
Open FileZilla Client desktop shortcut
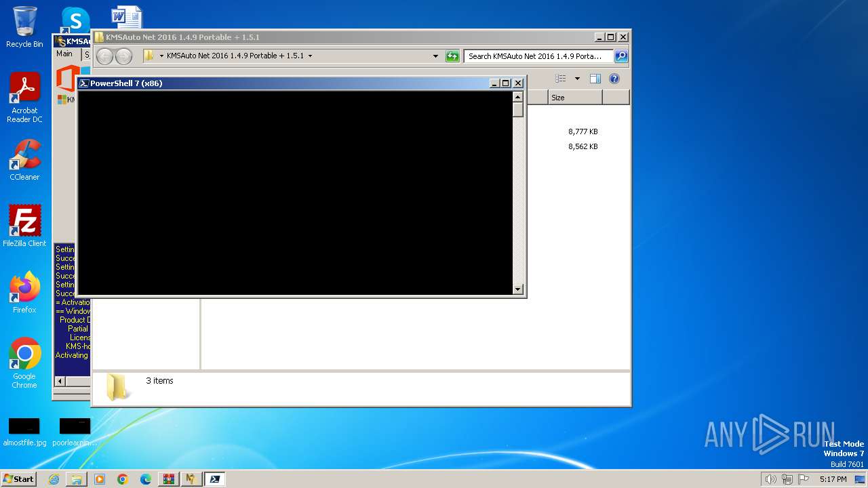click(x=24, y=226)
